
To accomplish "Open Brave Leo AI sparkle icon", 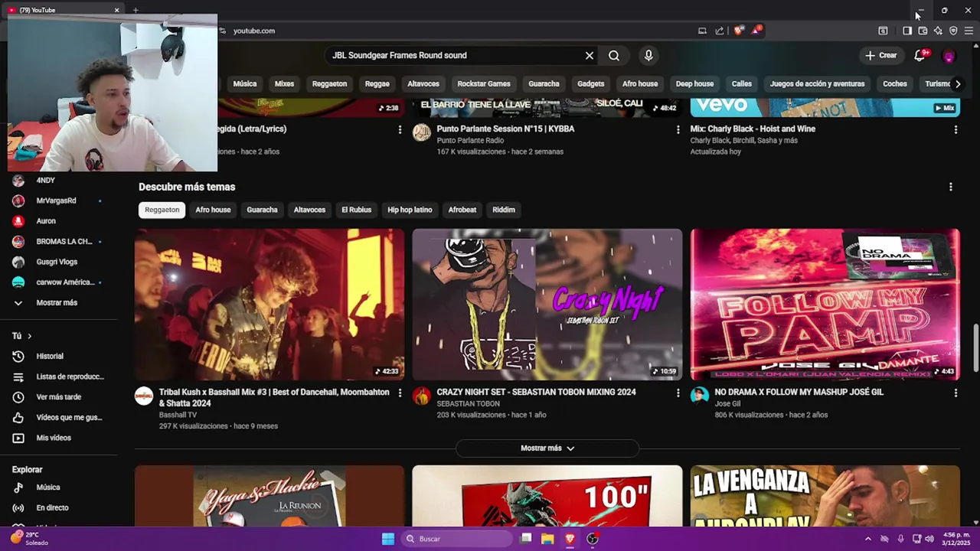I will pos(938,31).
